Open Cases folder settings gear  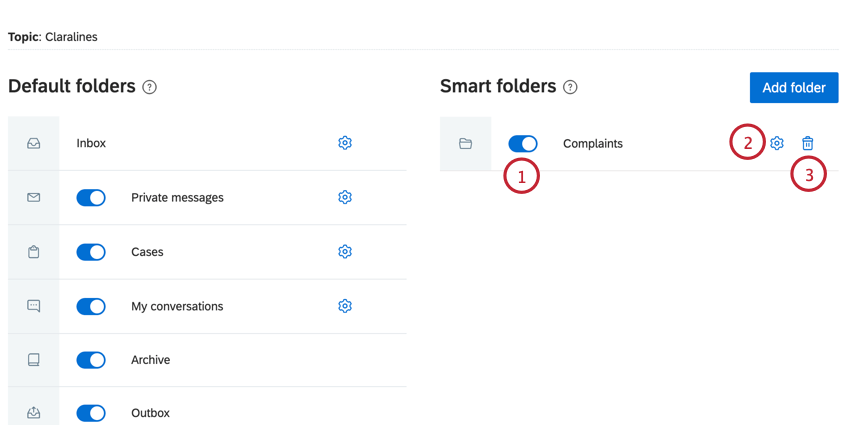pos(345,252)
